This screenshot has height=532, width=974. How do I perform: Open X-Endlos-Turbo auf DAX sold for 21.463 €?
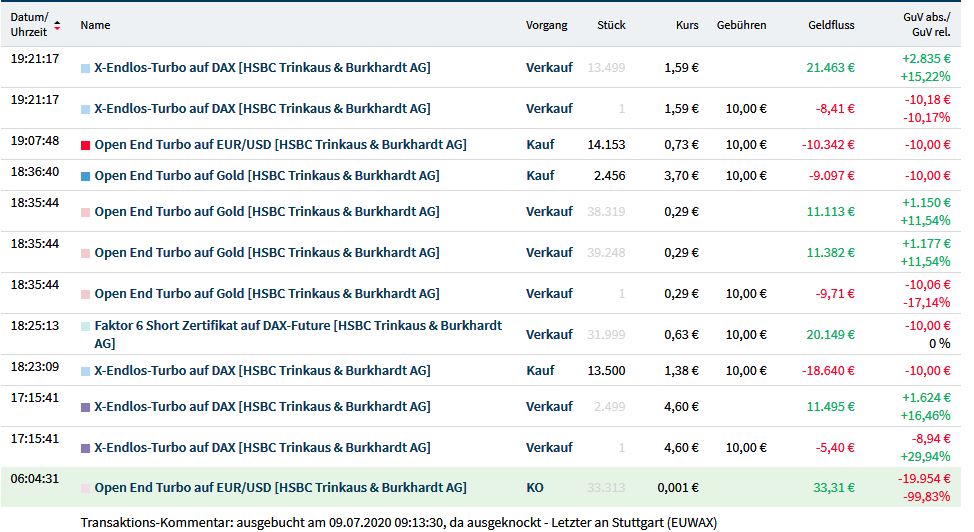tap(262, 68)
